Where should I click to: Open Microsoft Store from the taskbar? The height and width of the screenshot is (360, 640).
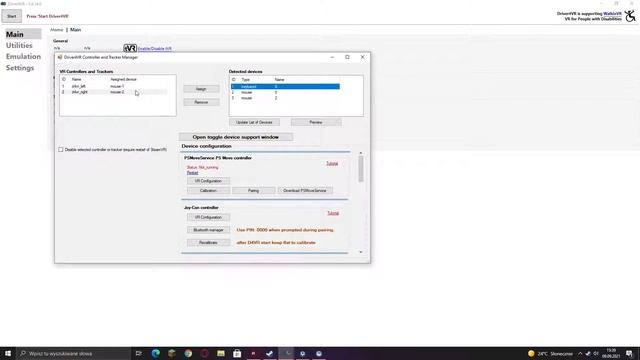point(237,353)
